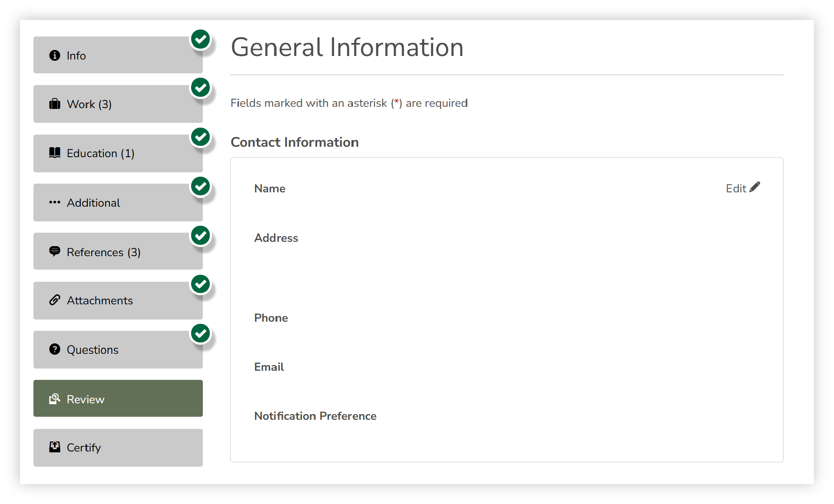Click the question mark Questions icon
834x504 pixels.
coord(55,349)
